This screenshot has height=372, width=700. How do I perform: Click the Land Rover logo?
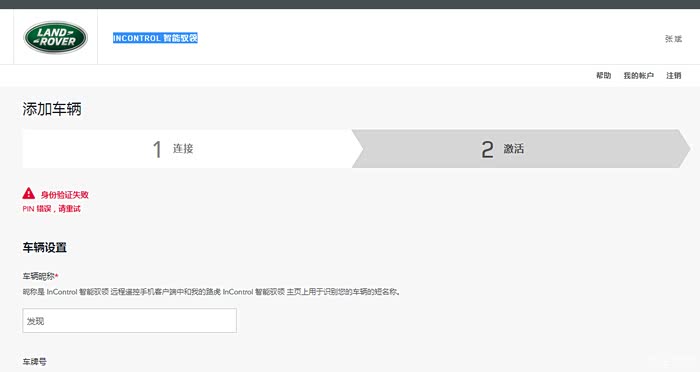coord(55,38)
